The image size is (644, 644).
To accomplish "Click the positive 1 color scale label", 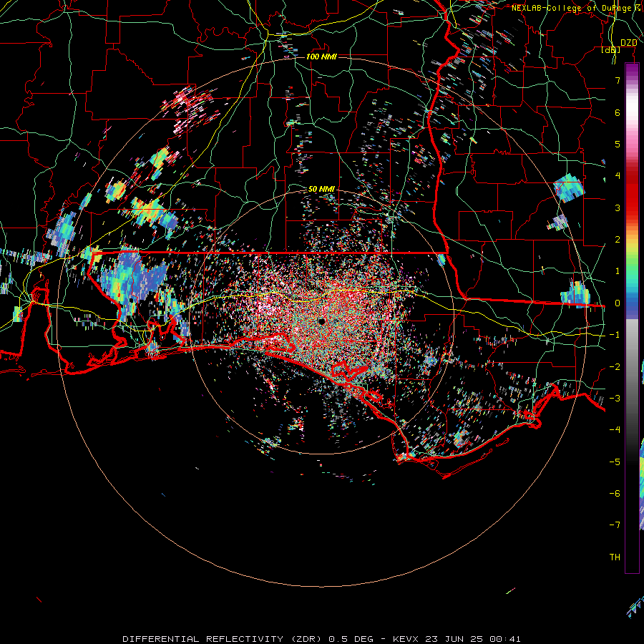I will [x=618, y=271].
